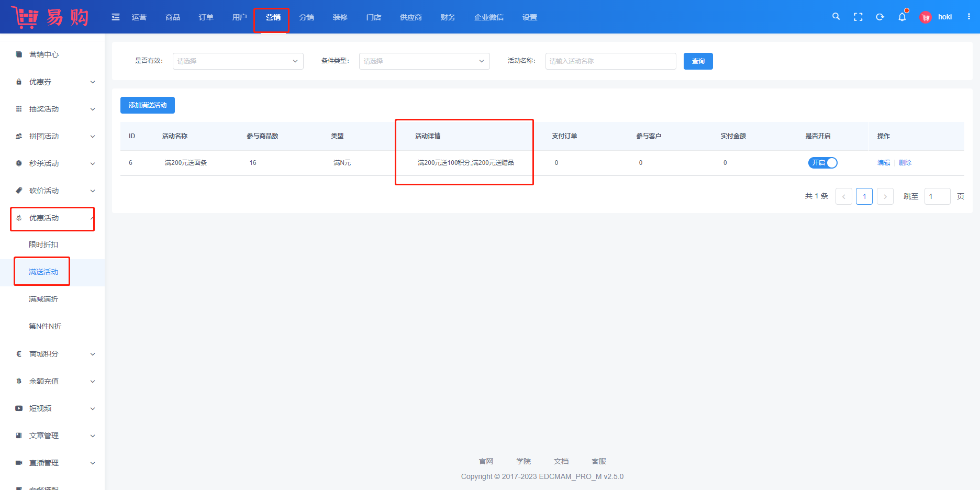Select 满减满折 in the sidebar
Viewport: 980px width, 490px height.
coord(43,299)
